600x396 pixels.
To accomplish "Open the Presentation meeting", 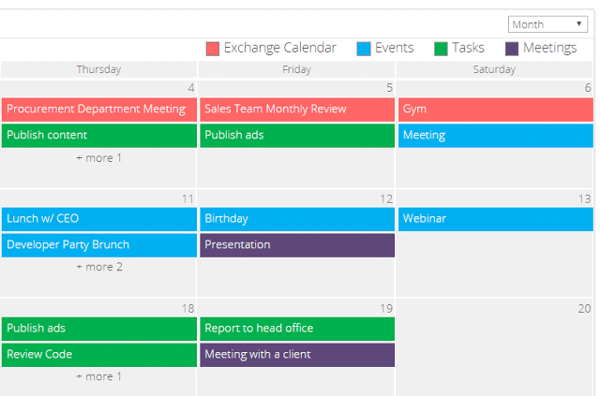I will tap(297, 245).
